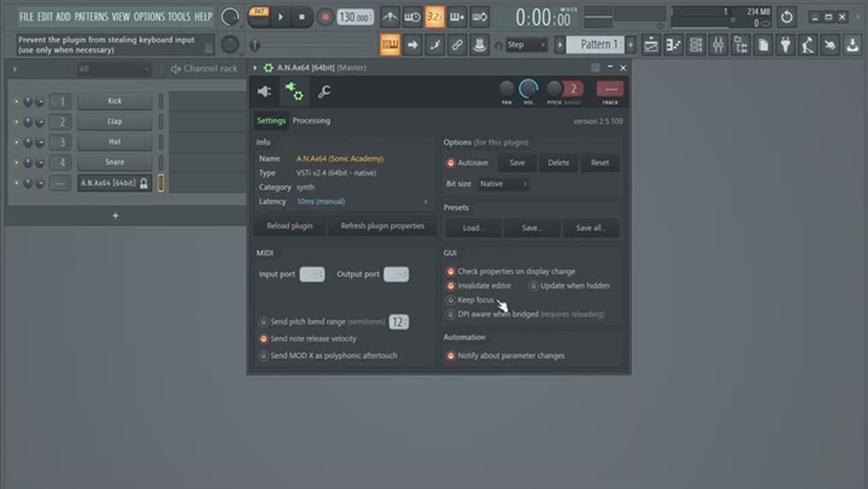Disable the Autosave option
The width and height of the screenshot is (868, 489).
point(451,163)
